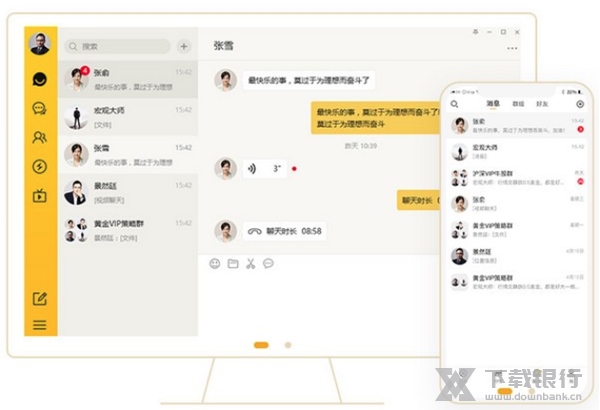Open the three-dot menu in chat header
Viewport: 600px width, 410px height.
(x=512, y=48)
